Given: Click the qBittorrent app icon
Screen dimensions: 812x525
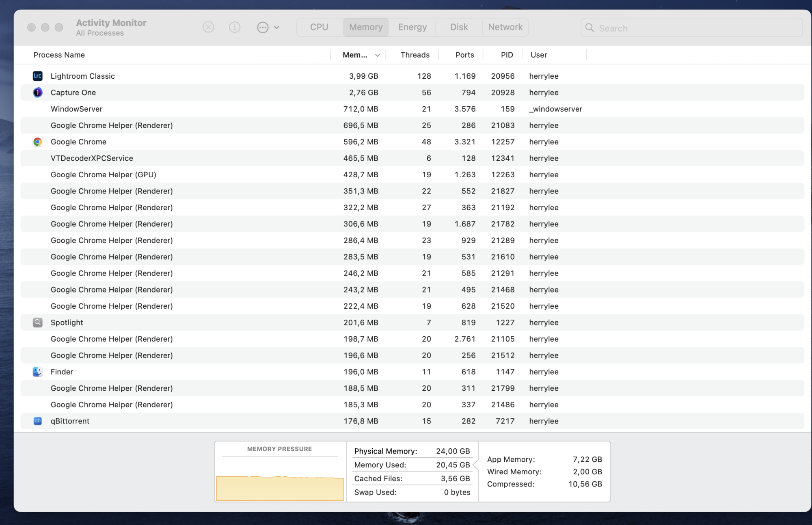Looking at the screenshot, I should (x=37, y=421).
